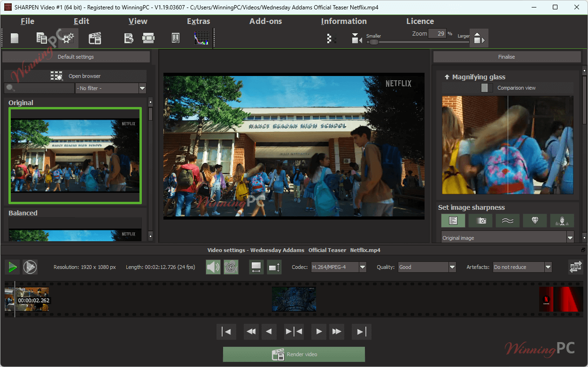Click the pixel pattern icon in toolbar
Screen dimensions: 588x367
tap(331, 39)
